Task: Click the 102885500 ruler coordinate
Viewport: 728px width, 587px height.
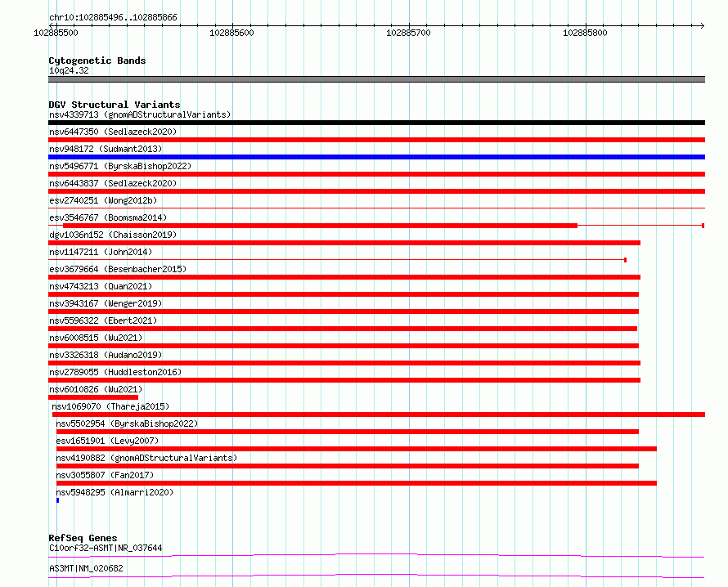Action: coord(56,33)
